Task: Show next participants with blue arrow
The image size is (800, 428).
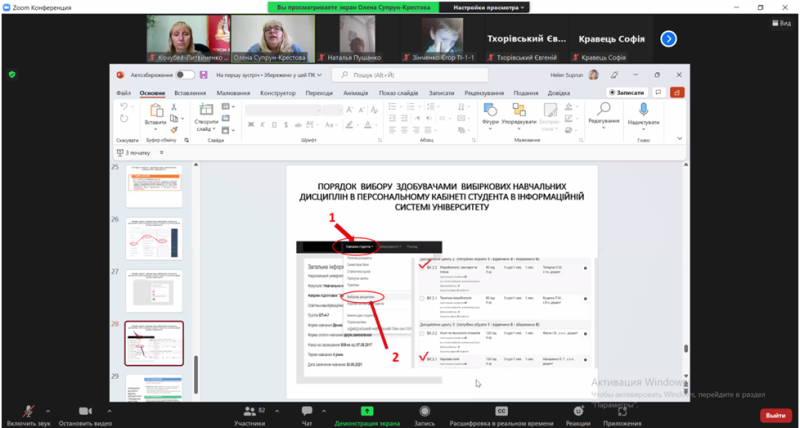Action: coord(669,39)
